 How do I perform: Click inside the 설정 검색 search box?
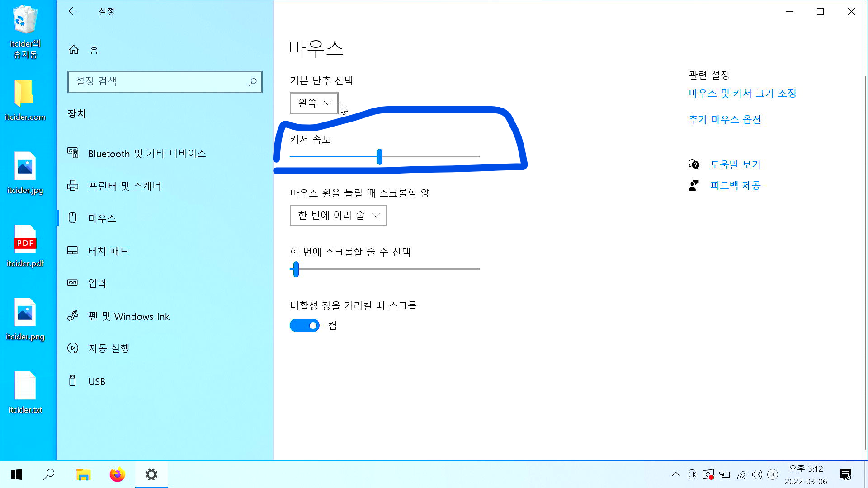(x=165, y=82)
